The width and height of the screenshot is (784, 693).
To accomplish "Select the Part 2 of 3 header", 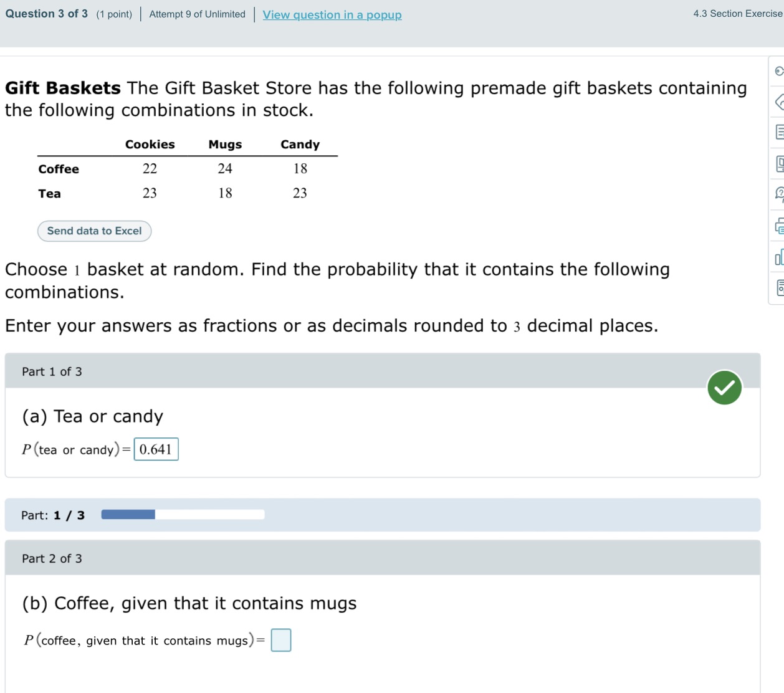I will 52,558.
